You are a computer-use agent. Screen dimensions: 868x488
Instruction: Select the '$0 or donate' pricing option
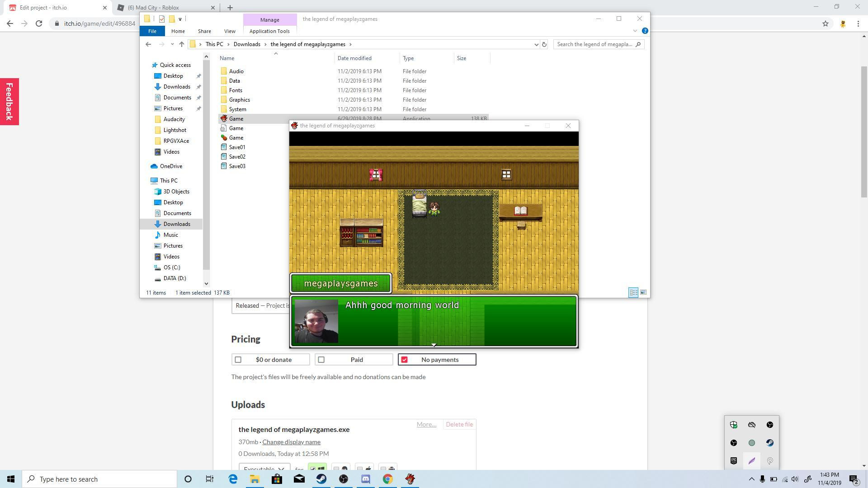(x=270, y=360)
